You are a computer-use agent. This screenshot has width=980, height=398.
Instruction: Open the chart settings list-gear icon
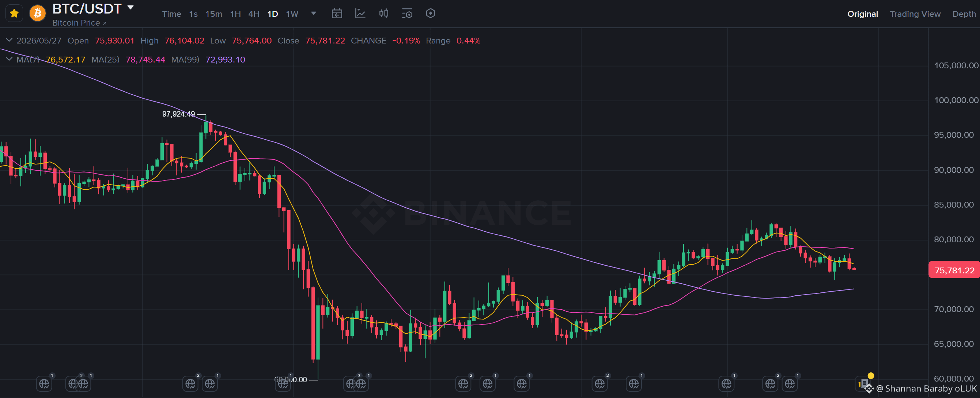[407, 14]
